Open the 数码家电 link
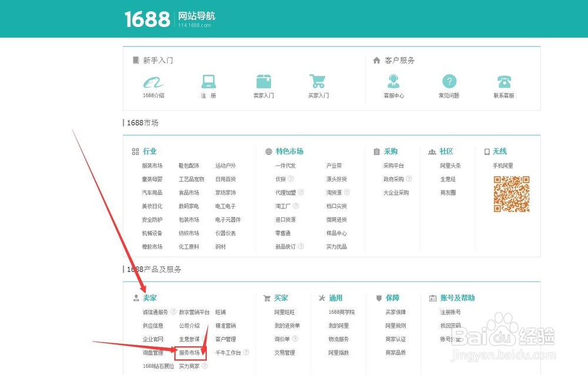 pos(189,206)
